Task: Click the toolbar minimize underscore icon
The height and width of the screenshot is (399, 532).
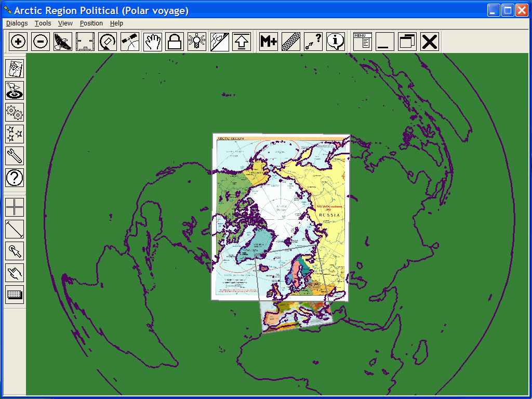Action: click(x=385, y=42)
